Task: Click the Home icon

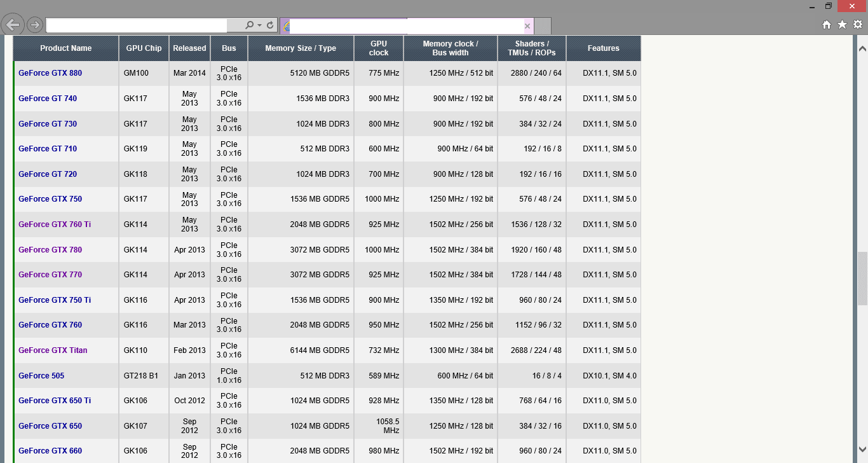Action: 826,25
